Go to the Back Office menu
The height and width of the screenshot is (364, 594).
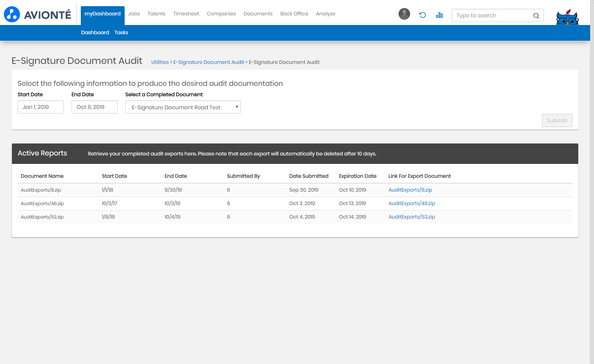pos(294,13)
